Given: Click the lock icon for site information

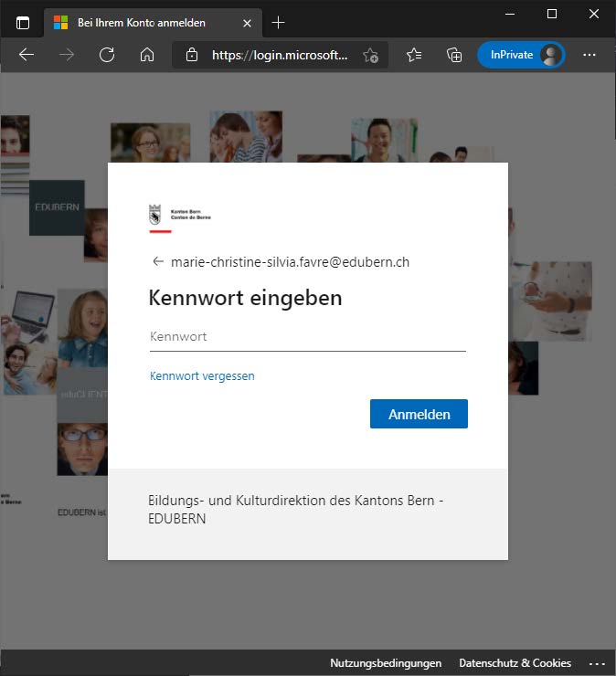Looking at the screenshot, I should click(192, 55).
